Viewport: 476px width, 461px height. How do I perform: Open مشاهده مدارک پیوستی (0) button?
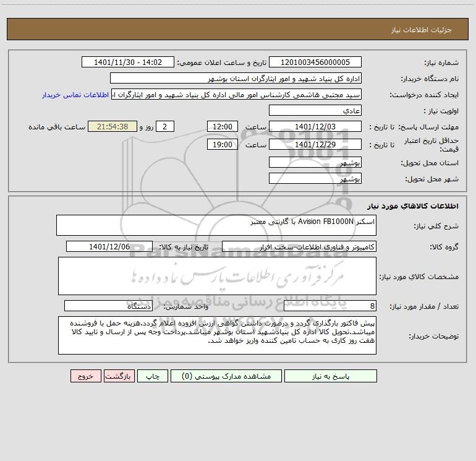tap(226, 376)
